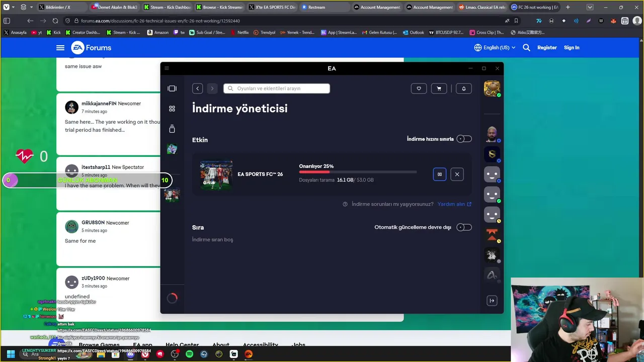
Task: Open the wishlist heart button in EA app
Action: tap(419, 88)
